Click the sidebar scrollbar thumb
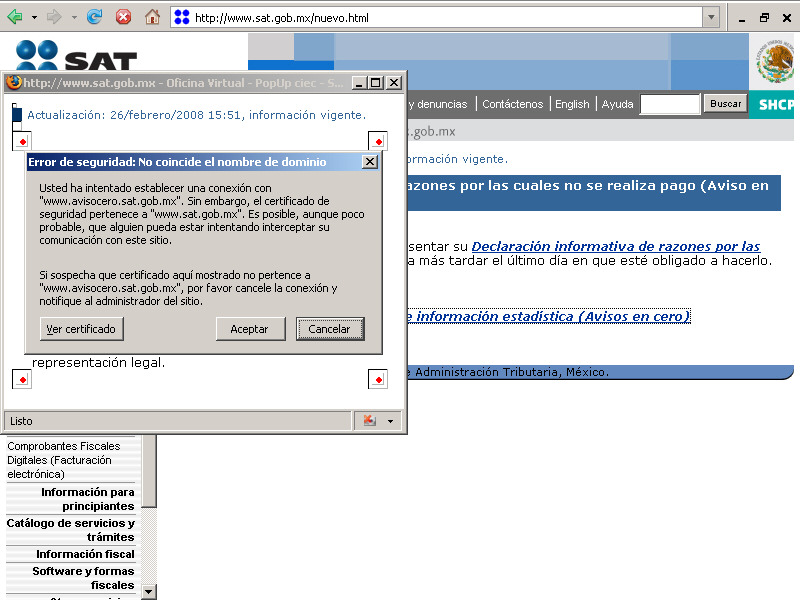This screenshot has height=600, width=800. tap(148, 471)
